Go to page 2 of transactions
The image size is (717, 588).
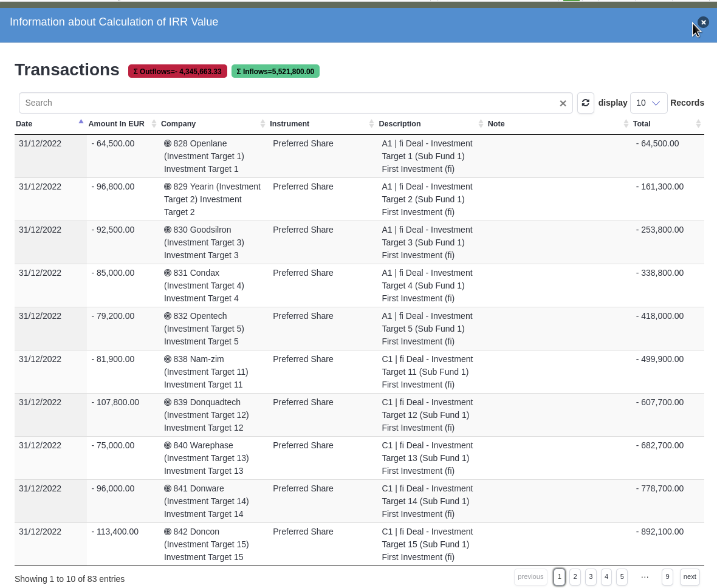[x=575, y=577]
